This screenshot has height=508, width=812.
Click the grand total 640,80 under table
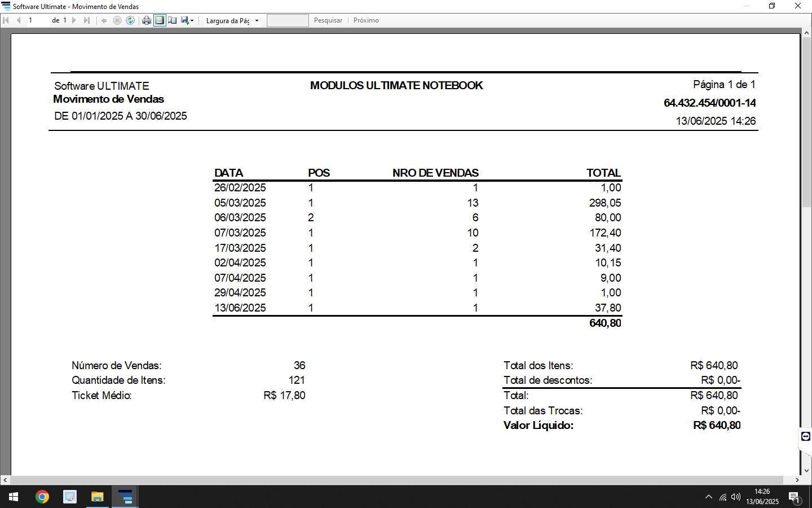[x=605, y=323]
